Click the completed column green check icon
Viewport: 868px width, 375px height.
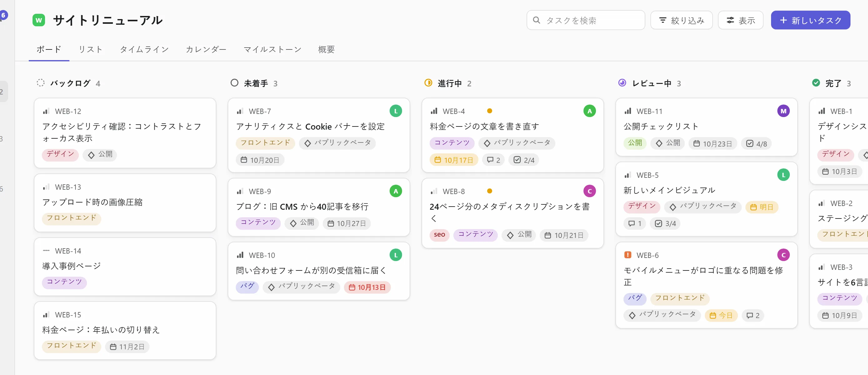pos(816,83)
